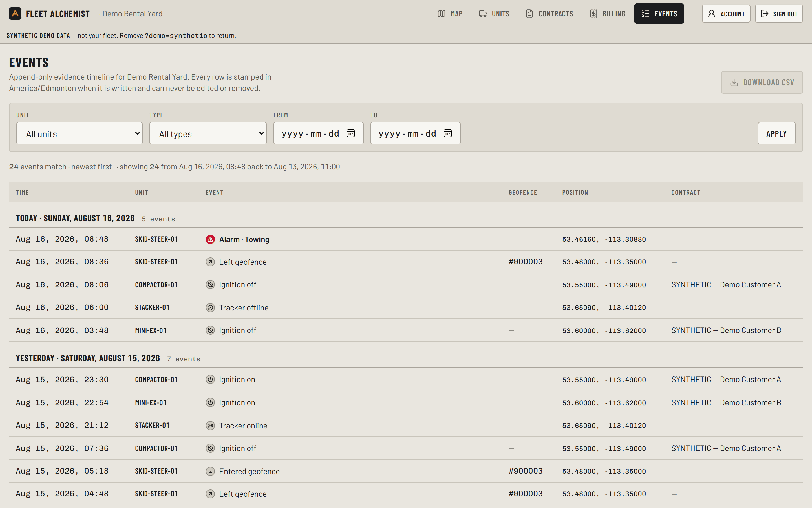This screenshot has height=508, width=812.
Task: Click the Tracker offline icon at 06:00
Action: tap(210, 307)
